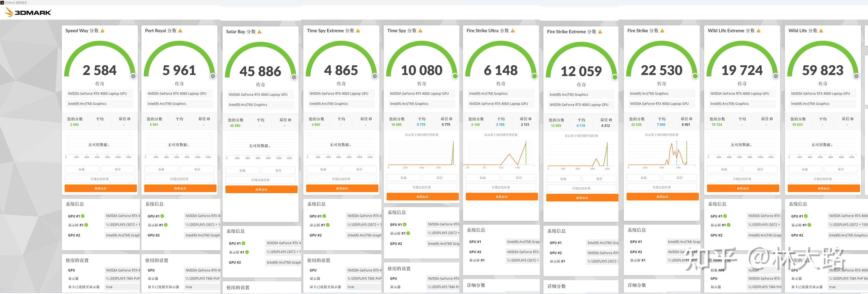Click Intel(R) Arc(TM) Graphics row under Speed Way gauge

[100, 104]
